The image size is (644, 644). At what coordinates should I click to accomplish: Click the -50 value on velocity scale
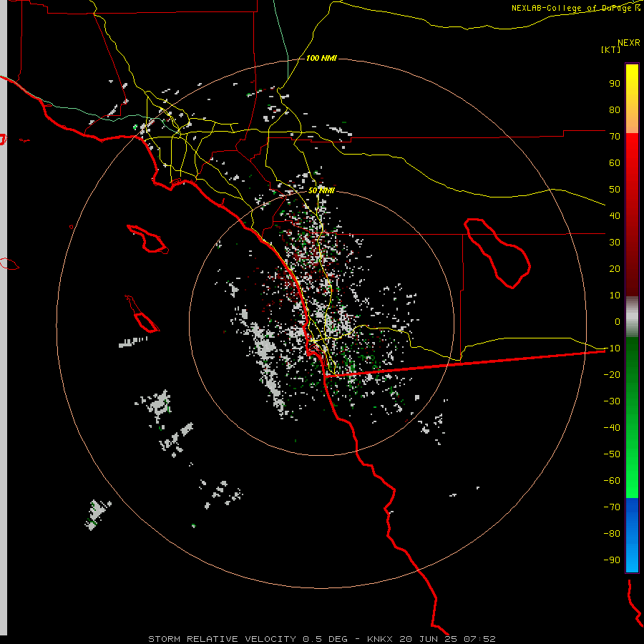coord(612,454)
